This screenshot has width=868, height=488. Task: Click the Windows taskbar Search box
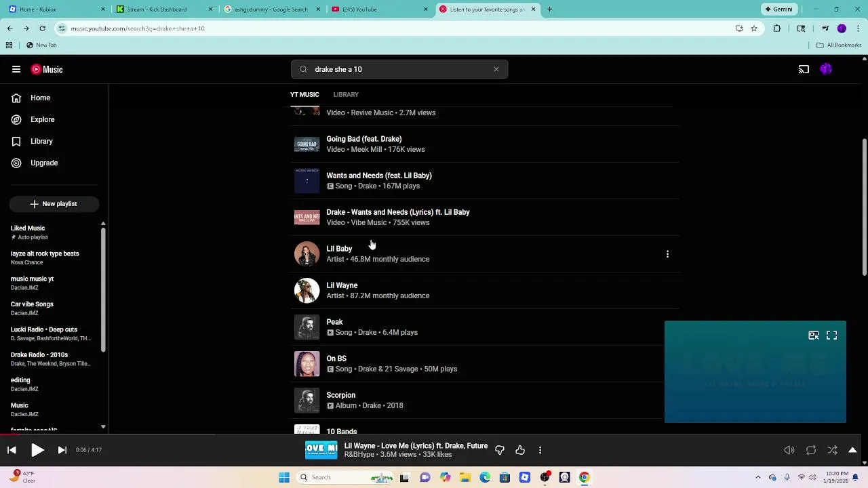point(346,477)
